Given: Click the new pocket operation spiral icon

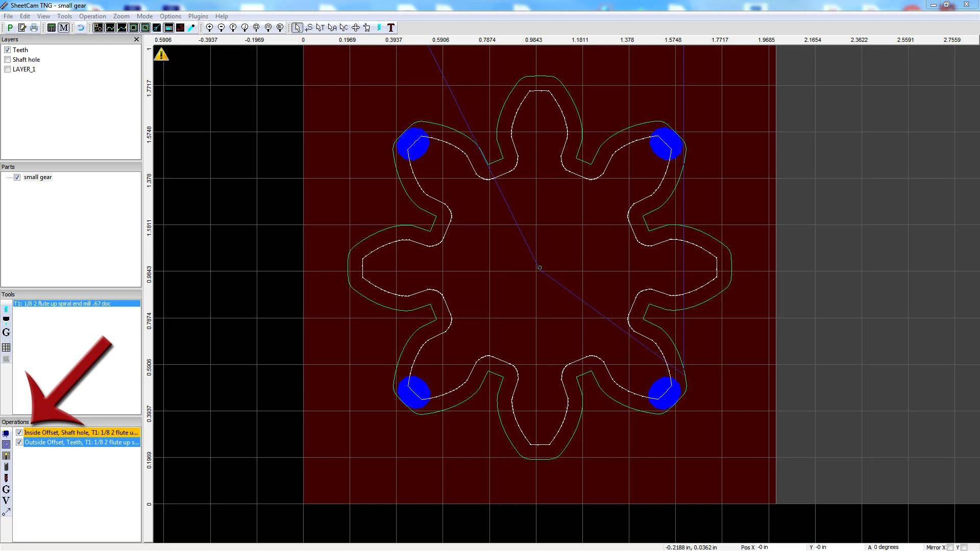Looking at the screenshot, I should (6, 444).
